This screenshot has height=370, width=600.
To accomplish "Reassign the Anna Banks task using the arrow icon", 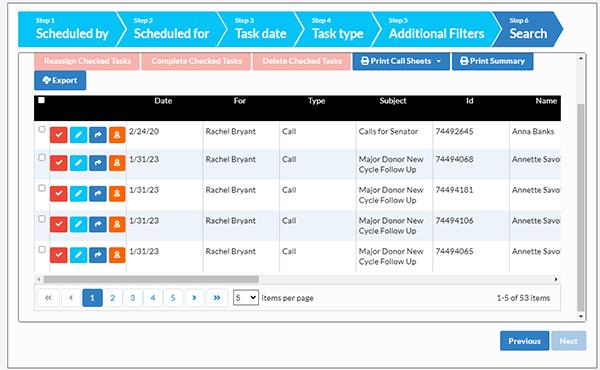I will pos(98,135).
